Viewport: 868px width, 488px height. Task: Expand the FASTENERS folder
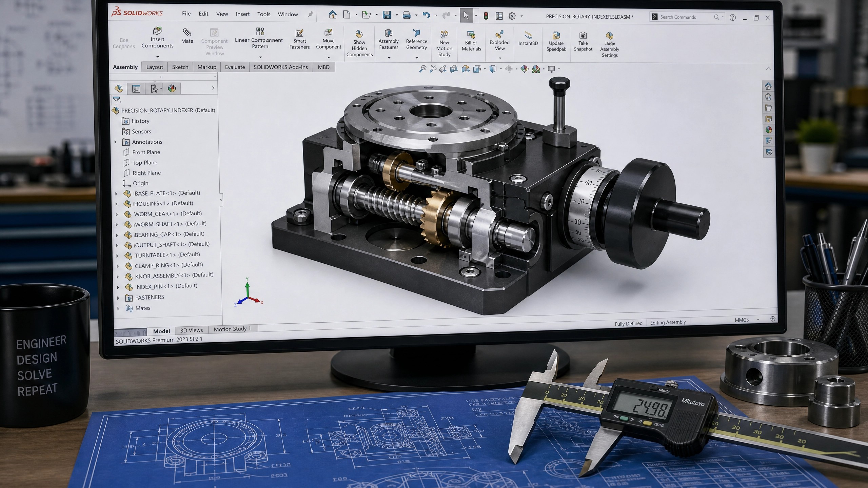pyautogui.click(x=118, y=298)
